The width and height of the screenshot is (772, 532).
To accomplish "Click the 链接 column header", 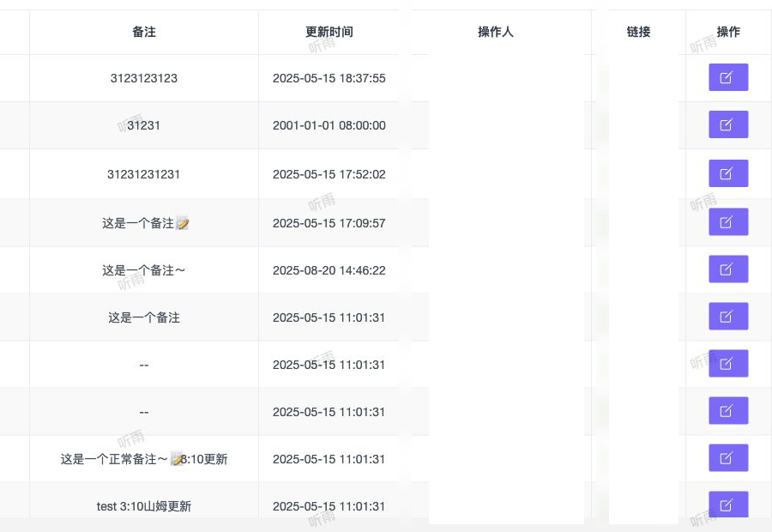I will click(x=638, y=32).
